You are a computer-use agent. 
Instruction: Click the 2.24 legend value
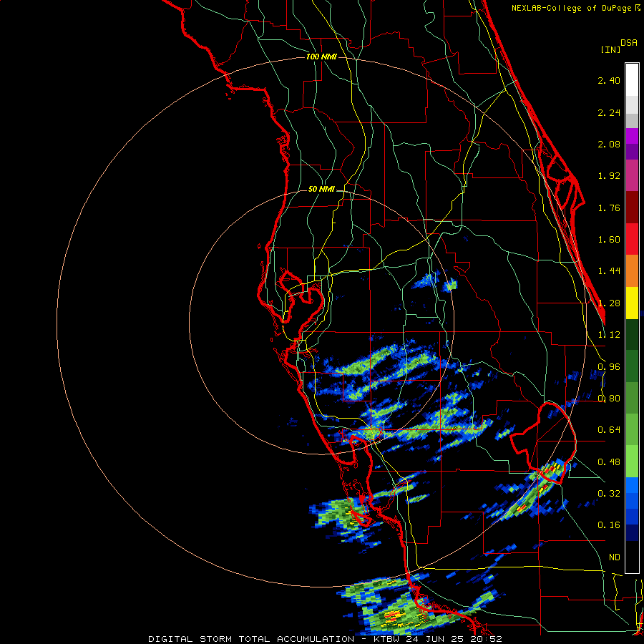[609, 112]
